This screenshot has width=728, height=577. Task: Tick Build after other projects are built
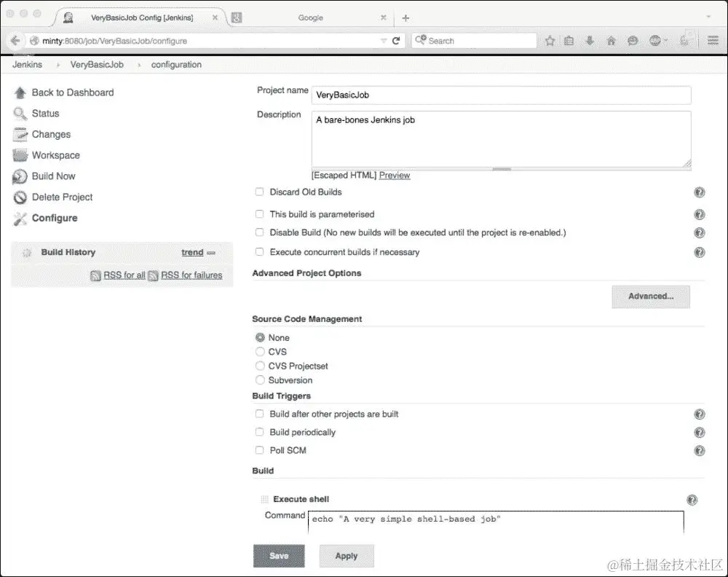point(260,414)
